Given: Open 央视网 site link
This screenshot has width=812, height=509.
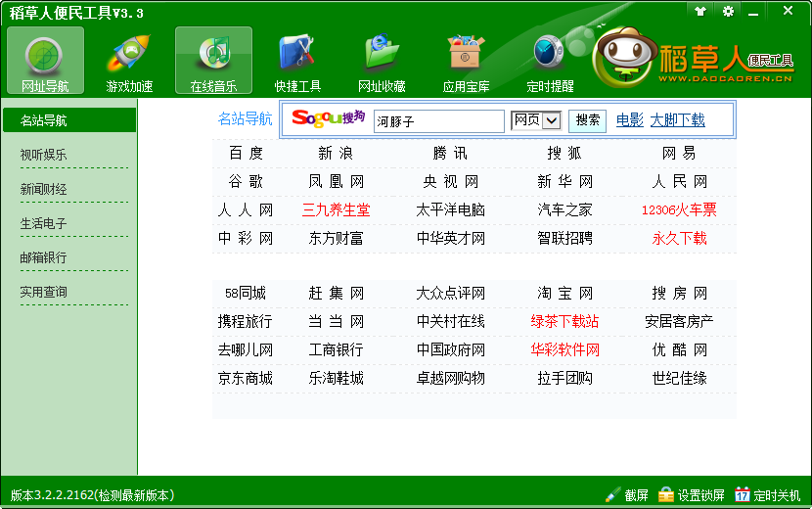Looking at the screenshot, I should click(x=450, y=181).
